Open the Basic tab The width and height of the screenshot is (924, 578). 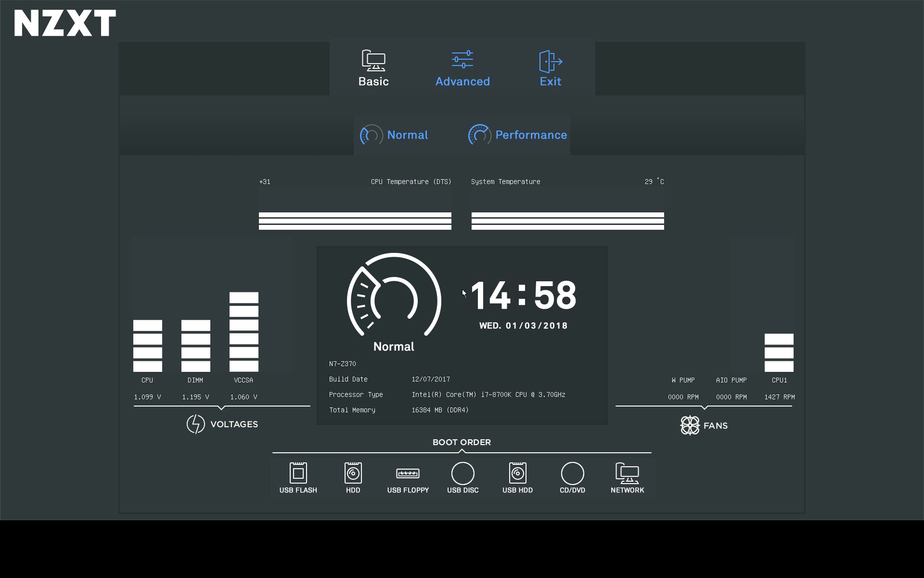pos(373,69)
